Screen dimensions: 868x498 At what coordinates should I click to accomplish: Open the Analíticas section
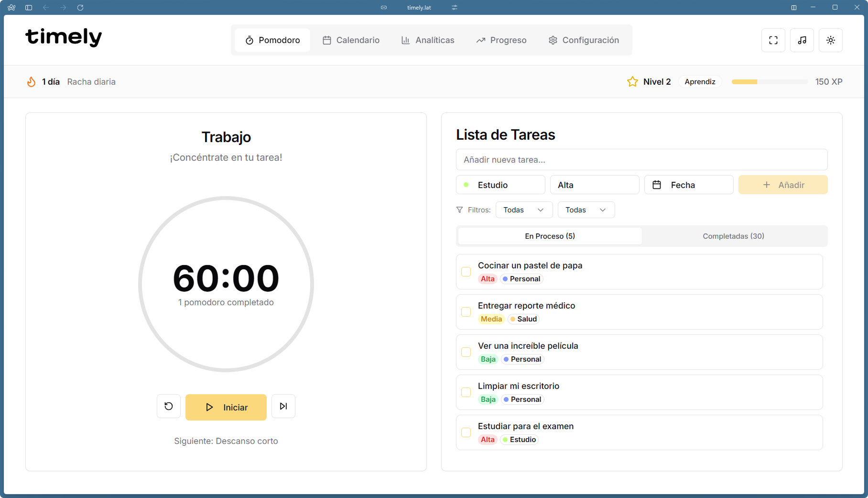coord(428,40)
